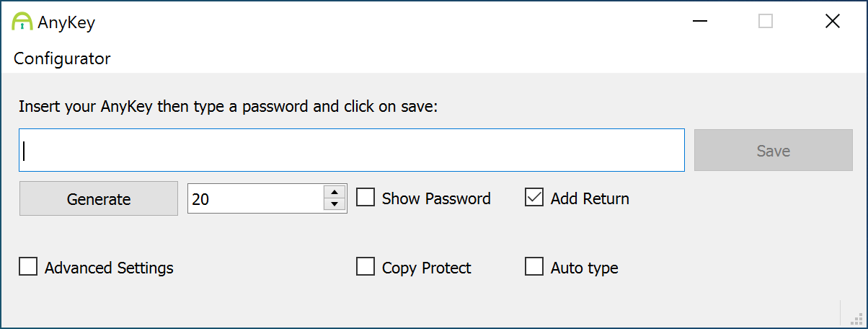The width and height of the screenshot is (868, 329).
Task: Decrease password length with the down arrow
Action: tap(335, 205)
